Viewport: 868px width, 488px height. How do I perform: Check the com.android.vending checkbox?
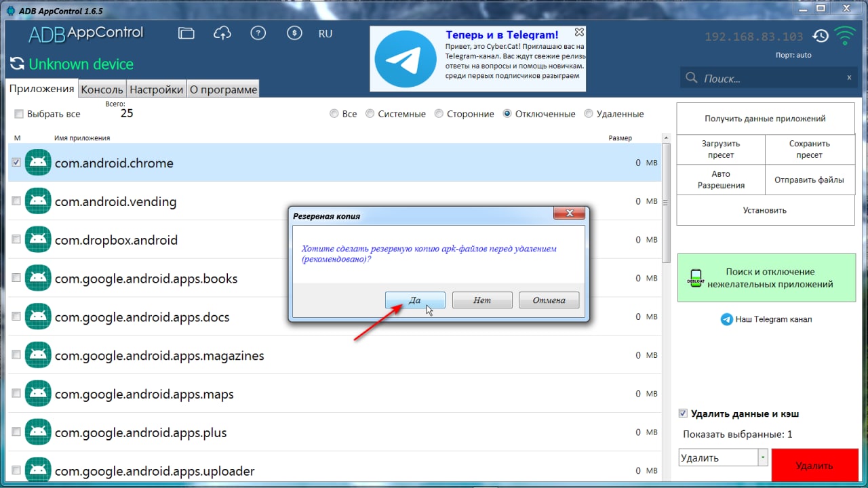[16, 201]
